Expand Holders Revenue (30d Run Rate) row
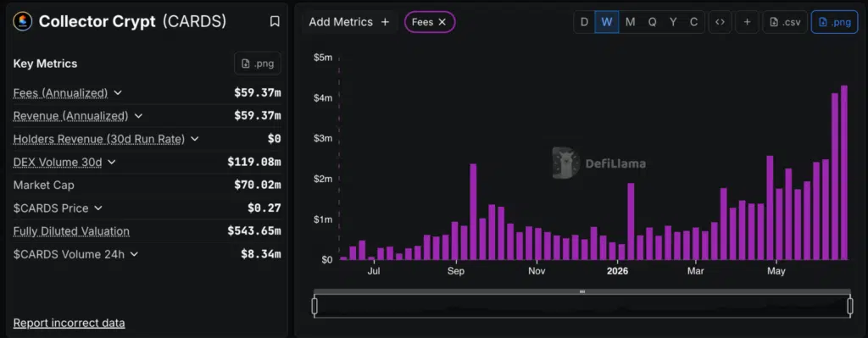The width and height of the screenshot is (868, 338). coord(194,139)
